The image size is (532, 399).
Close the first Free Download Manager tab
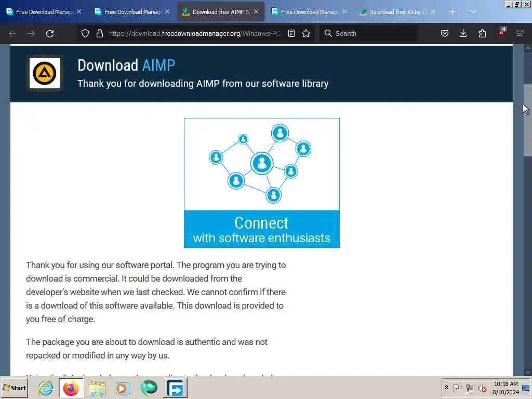click(x=79, y=11)
